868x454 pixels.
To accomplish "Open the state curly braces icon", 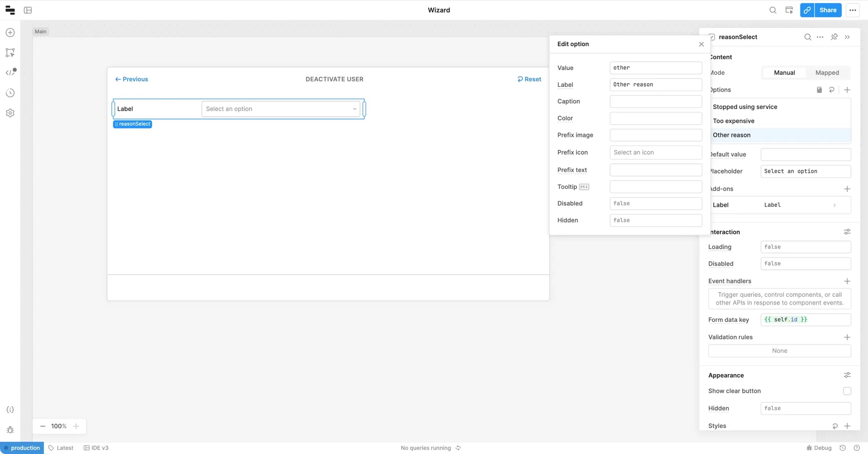I will click(10, 410).
